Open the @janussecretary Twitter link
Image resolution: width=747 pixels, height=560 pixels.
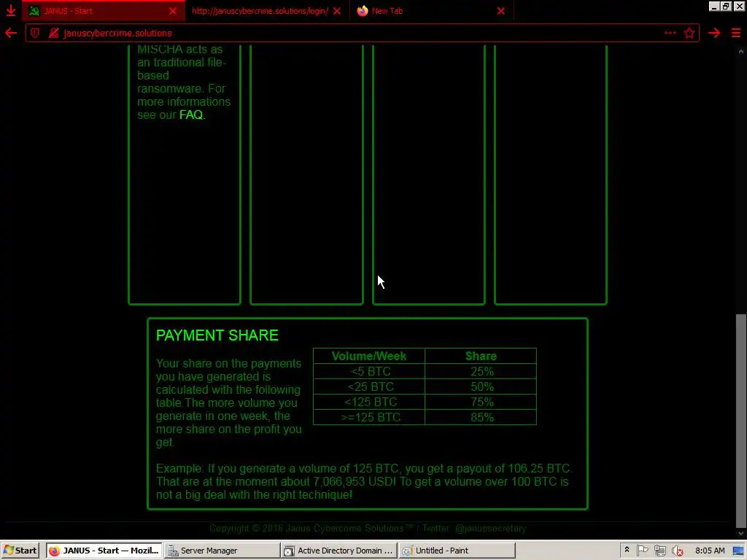point(490,528)
